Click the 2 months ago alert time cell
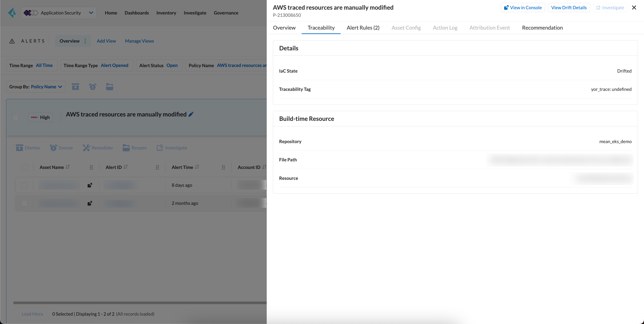 coord(185,203)
